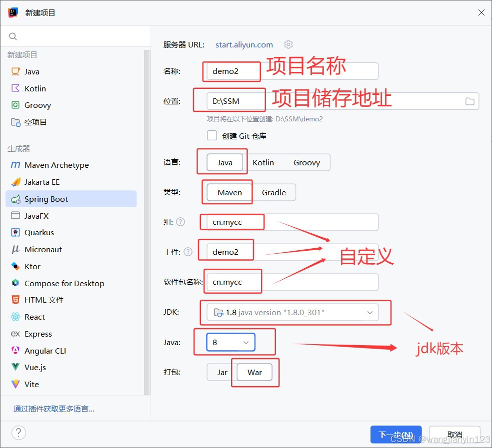Image resolution: width=492 pixels, height=448 pixels.
Task: Select Kotlin as the language
Action: pyautogui.click(x=263, y=162)
